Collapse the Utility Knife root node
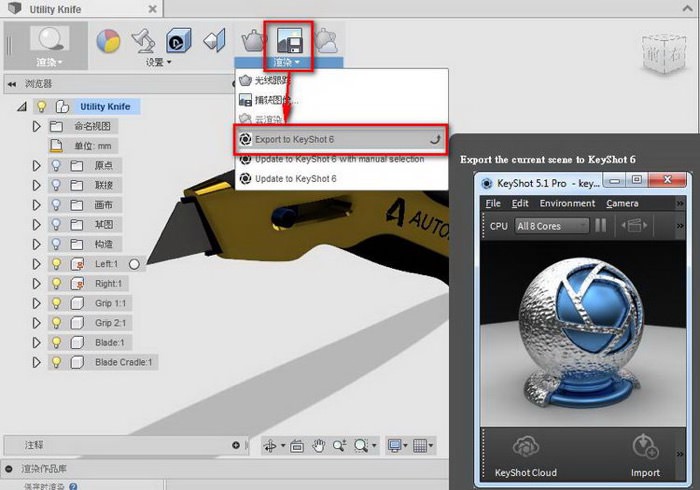 pyautogui.click(x=22, y=107)
